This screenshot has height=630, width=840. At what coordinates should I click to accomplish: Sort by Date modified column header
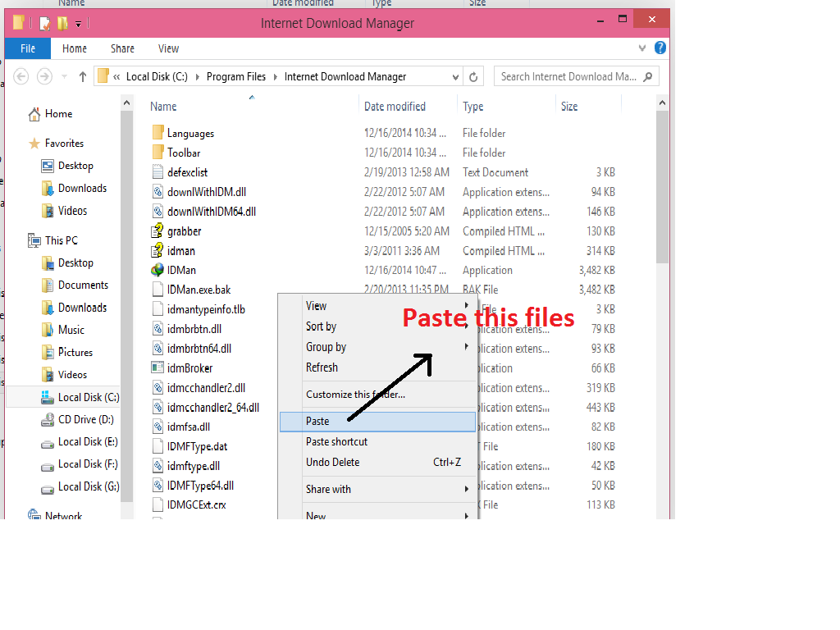tap(395, 106)
